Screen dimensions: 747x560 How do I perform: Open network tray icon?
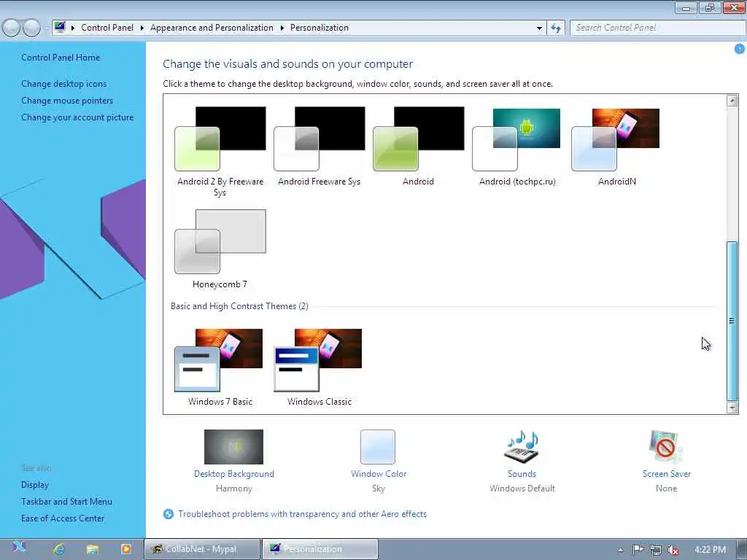pyautogui.click(x=656, y=550)
